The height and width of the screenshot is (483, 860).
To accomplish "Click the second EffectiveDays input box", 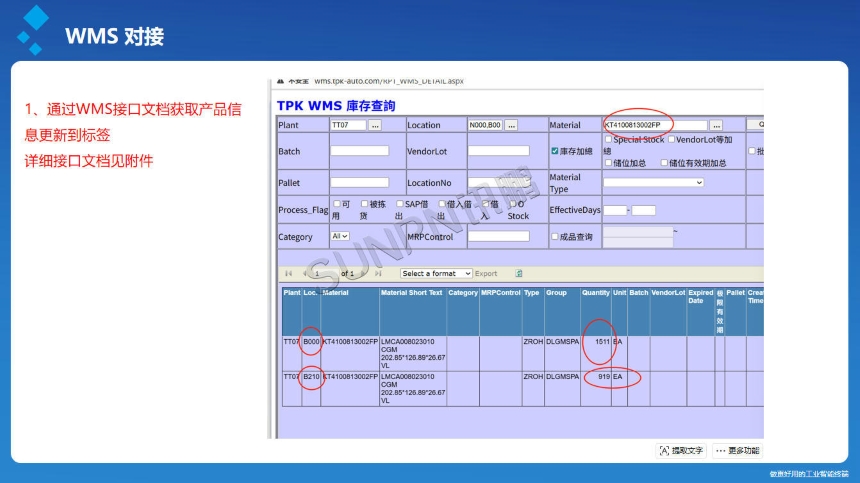I will [x=643, y=210].
